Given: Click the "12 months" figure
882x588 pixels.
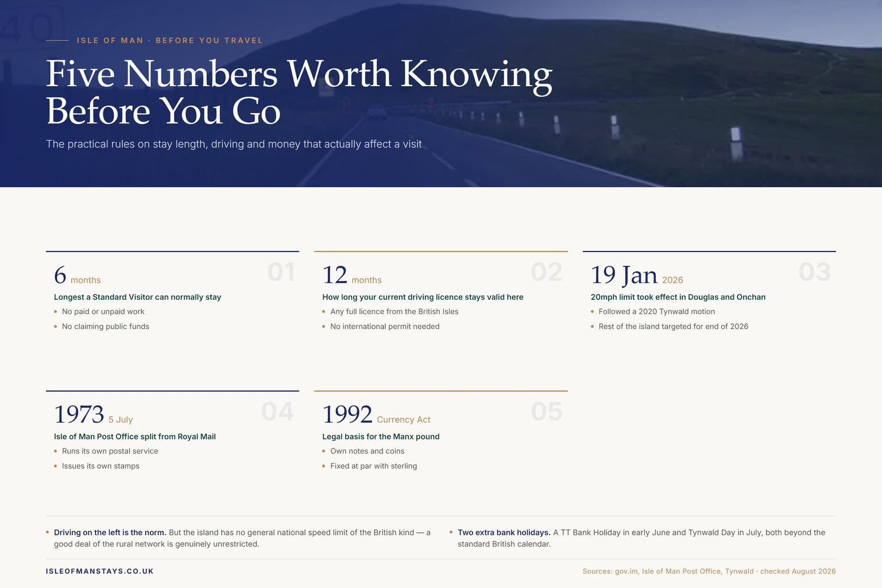Looking at the screenshot, I should tap(352, 276).
